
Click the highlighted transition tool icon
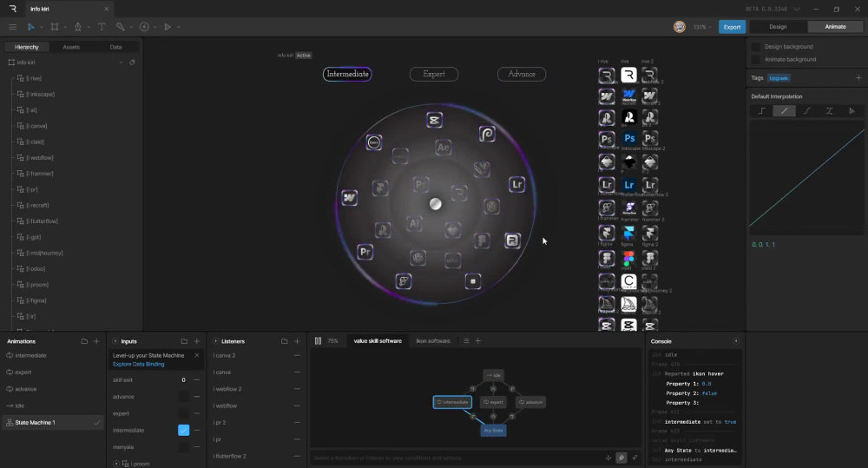[x=621, y=458]
